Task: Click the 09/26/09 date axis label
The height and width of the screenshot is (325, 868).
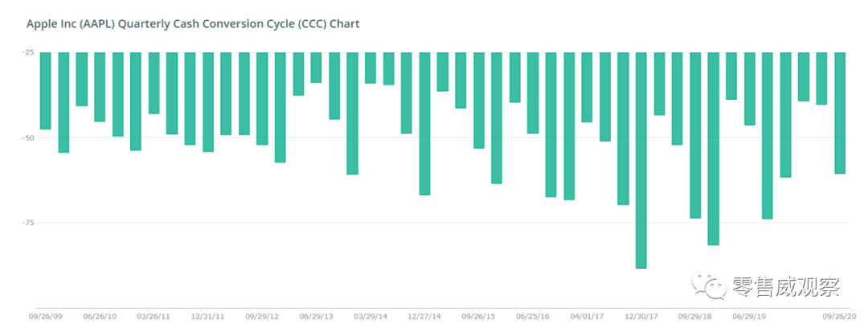Action: [x=45, y=316]
